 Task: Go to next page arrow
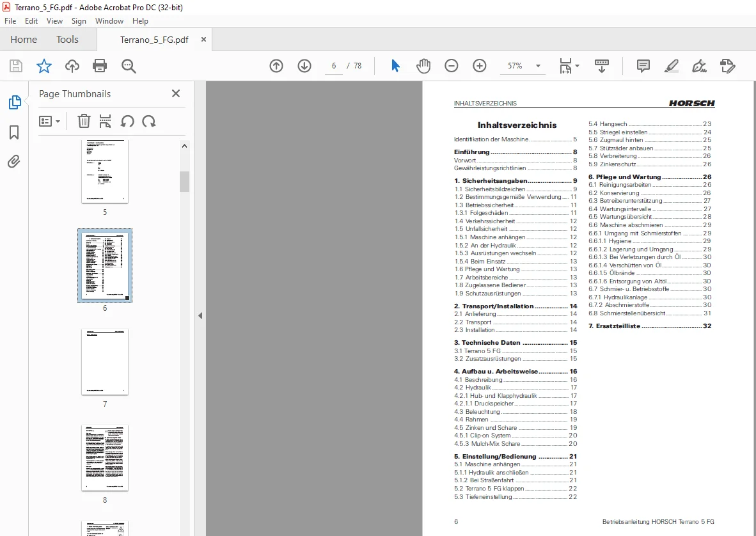tap(304, 66)
